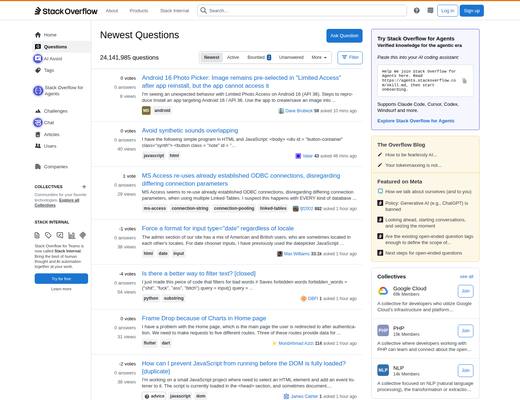Click the document icon under Stack Internal
The image size is (520, 400).
37,236
